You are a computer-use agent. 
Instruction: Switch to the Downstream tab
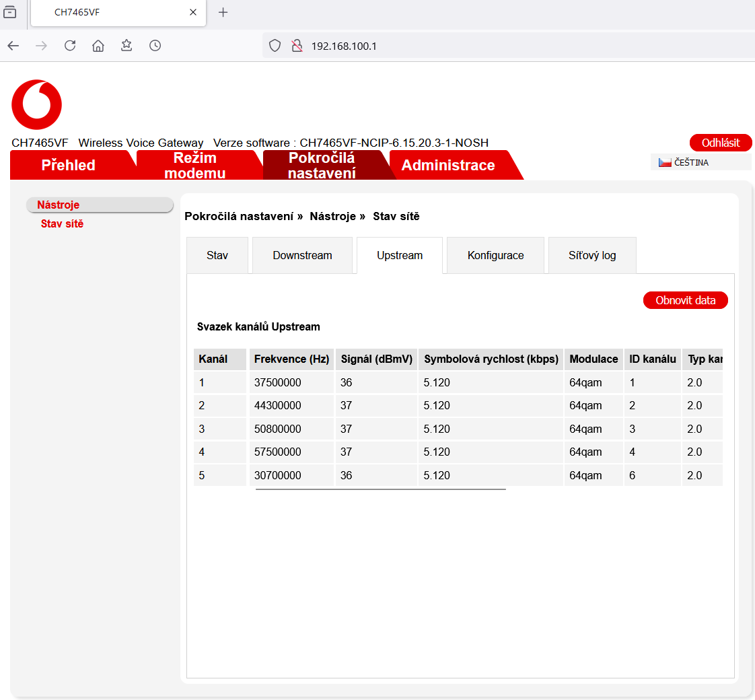pyautogui.click(x=302, y=256)
